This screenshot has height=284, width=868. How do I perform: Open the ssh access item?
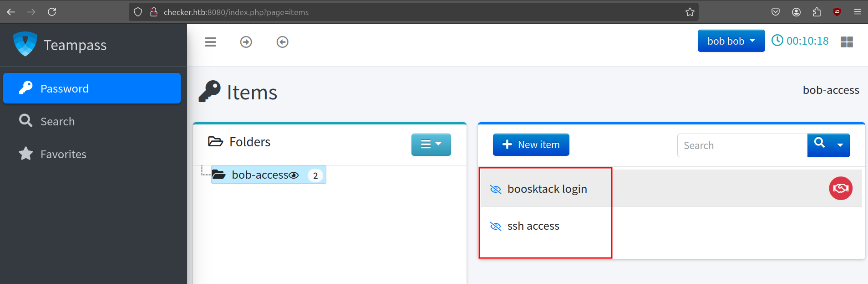533,226
